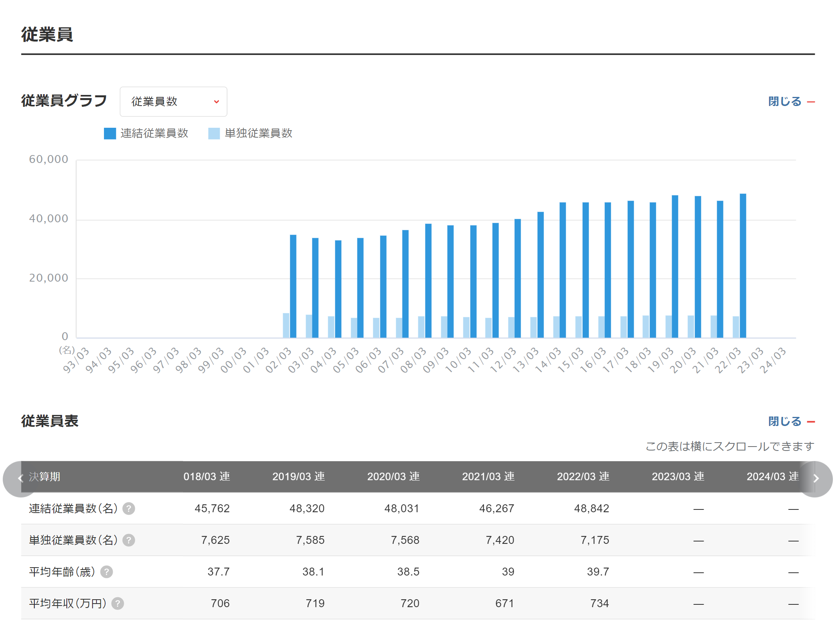Click the value 48,320 in the table
Screen dimensions: 840x638
[307, 508]
